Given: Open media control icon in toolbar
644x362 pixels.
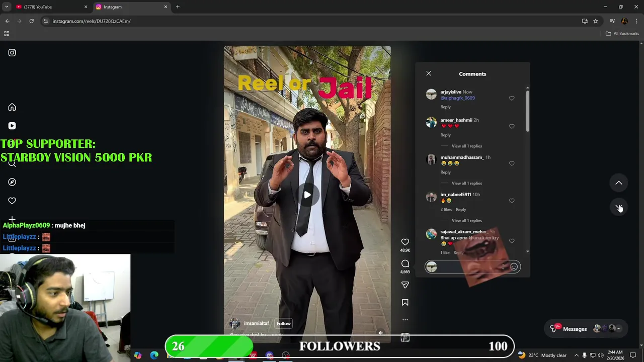Looking at the screenshot, I should (612, 21).
